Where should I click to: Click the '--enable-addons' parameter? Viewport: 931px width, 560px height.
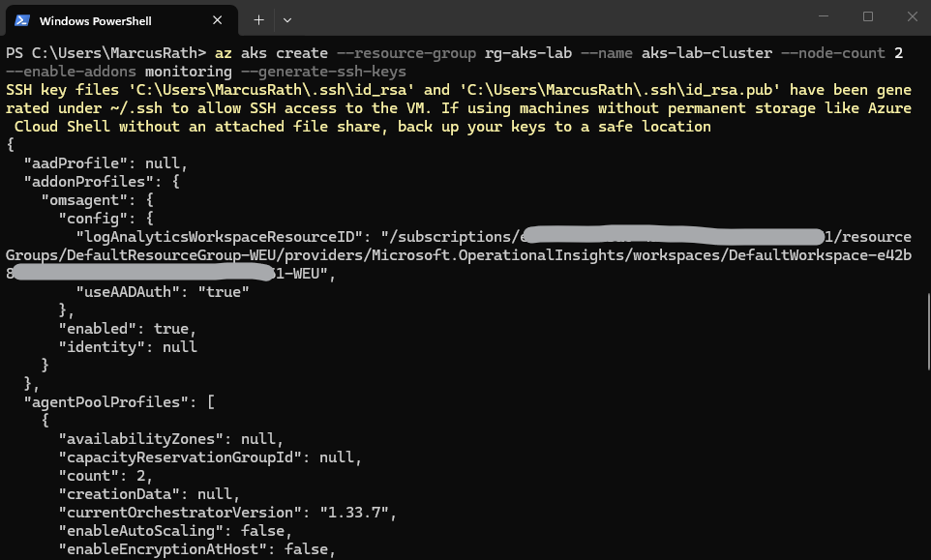tap(72, 72)
